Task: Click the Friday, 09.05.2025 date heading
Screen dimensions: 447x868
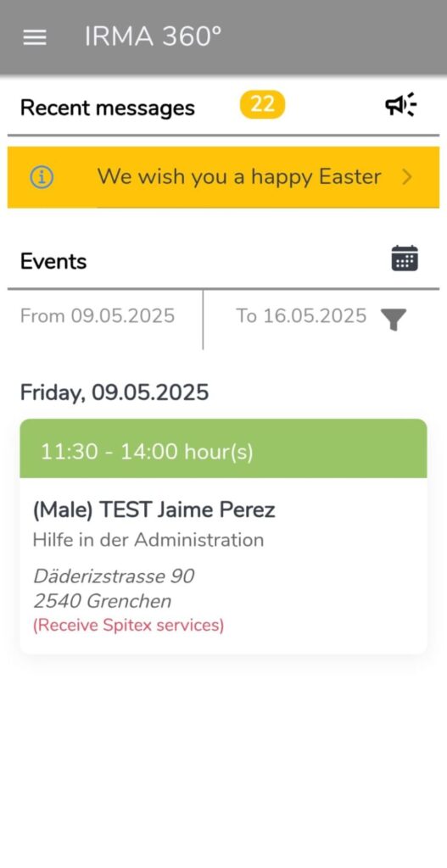Action: pyautogui.click(x=115, y=392)
